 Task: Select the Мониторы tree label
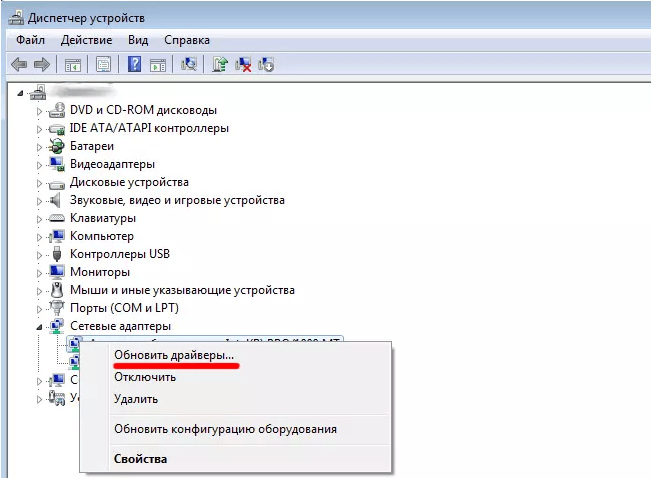pos(100,272)
